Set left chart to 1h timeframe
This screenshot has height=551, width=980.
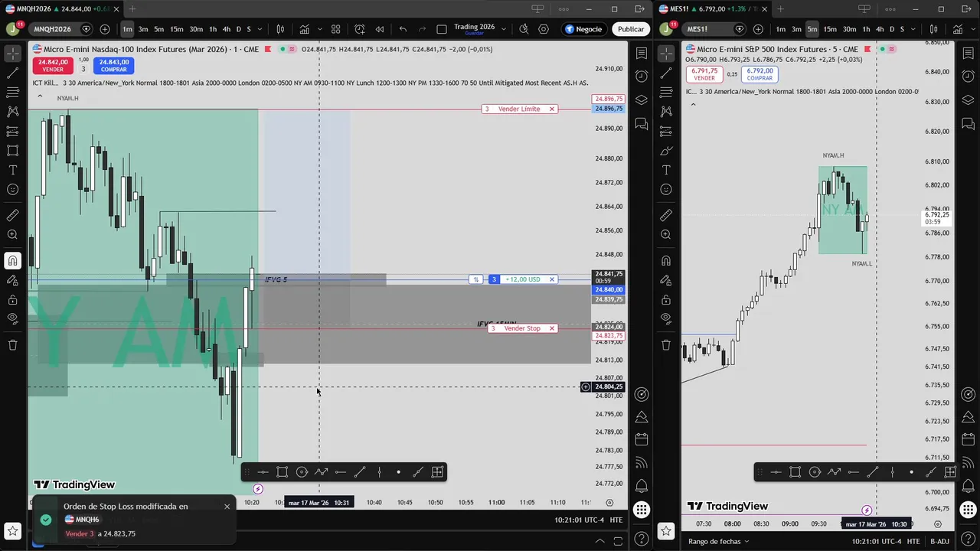[213, 29]
